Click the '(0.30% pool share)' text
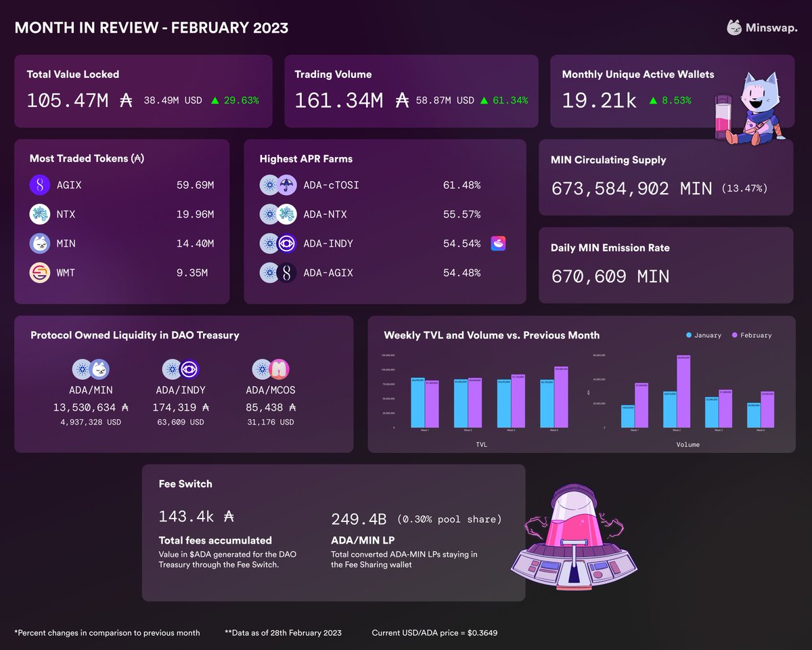This screenshot has height=650, width=812. click(449, 519)
